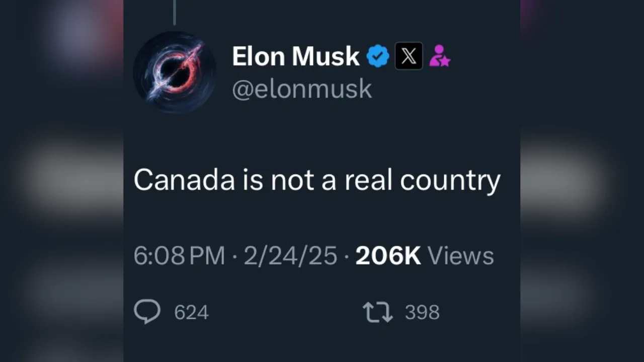Select the display name Elon Musk
The height and width of the screenshot is (362, 644).
(x=295, y=56)
